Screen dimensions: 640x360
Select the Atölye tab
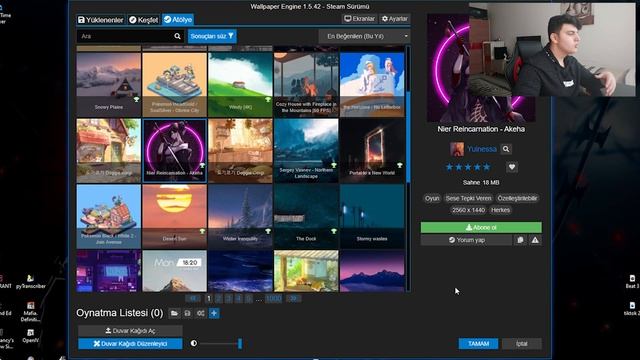click(x=178, y=20)
